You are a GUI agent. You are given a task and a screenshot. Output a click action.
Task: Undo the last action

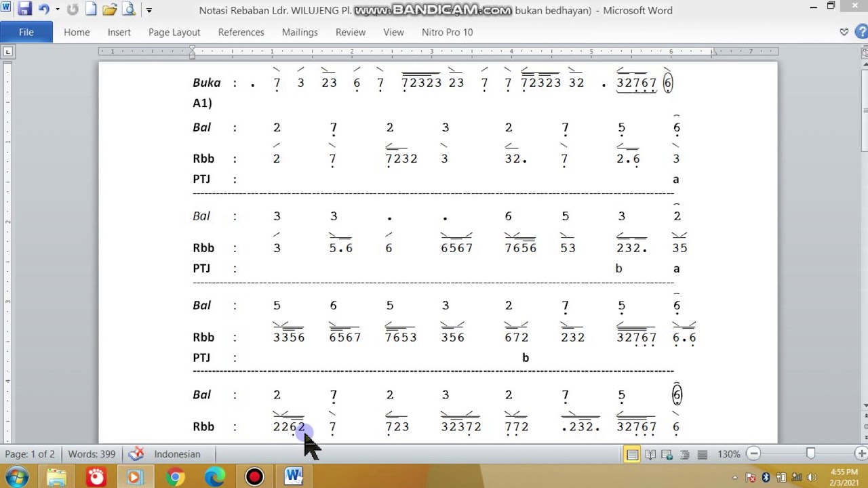point(44,9)
